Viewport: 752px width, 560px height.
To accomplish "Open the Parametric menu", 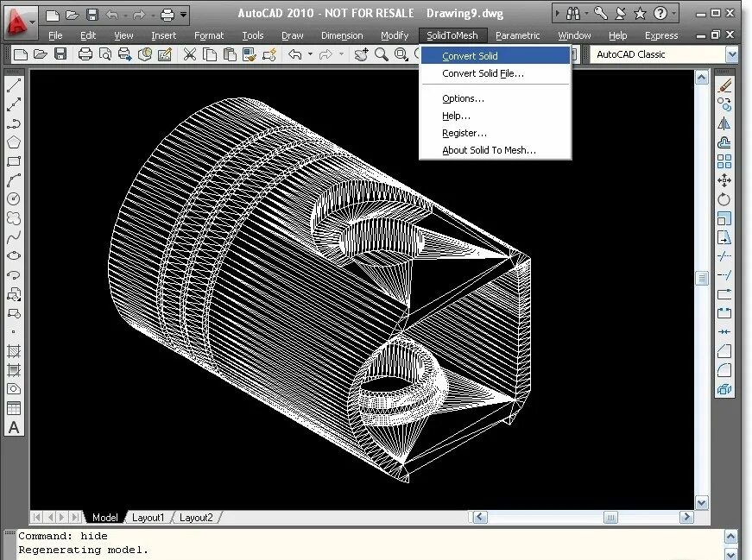I will point(517,35).
